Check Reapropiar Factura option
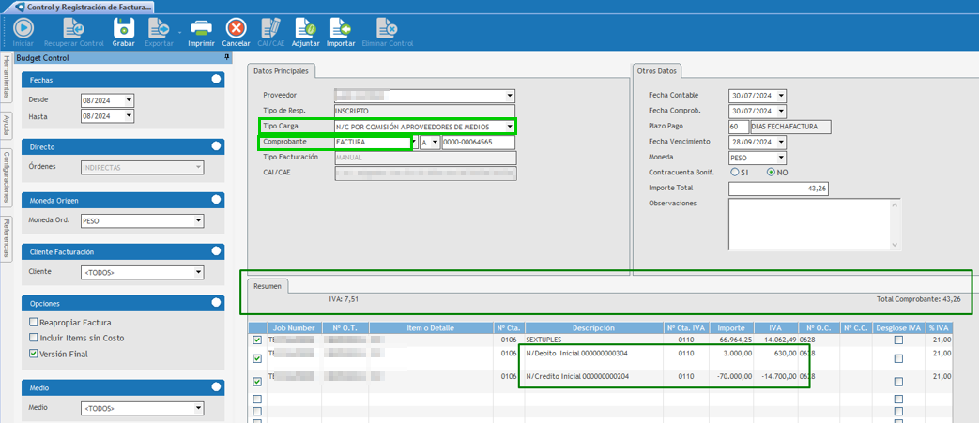This screenshot has height=423, width=980. click(x=33, y=323)
